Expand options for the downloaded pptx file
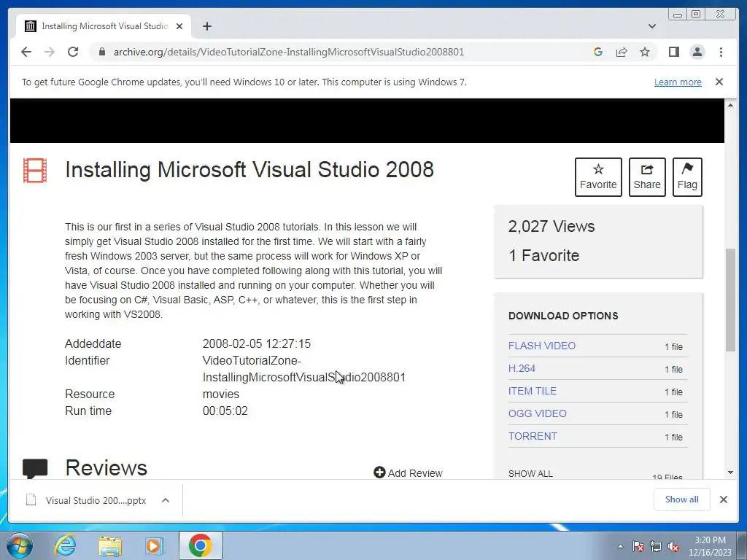 [x=166, y=500]
